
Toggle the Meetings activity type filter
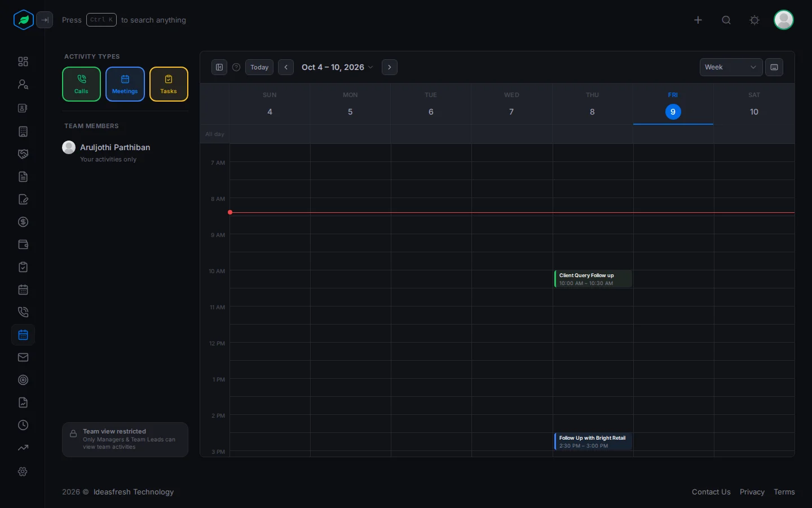(125, 84)
